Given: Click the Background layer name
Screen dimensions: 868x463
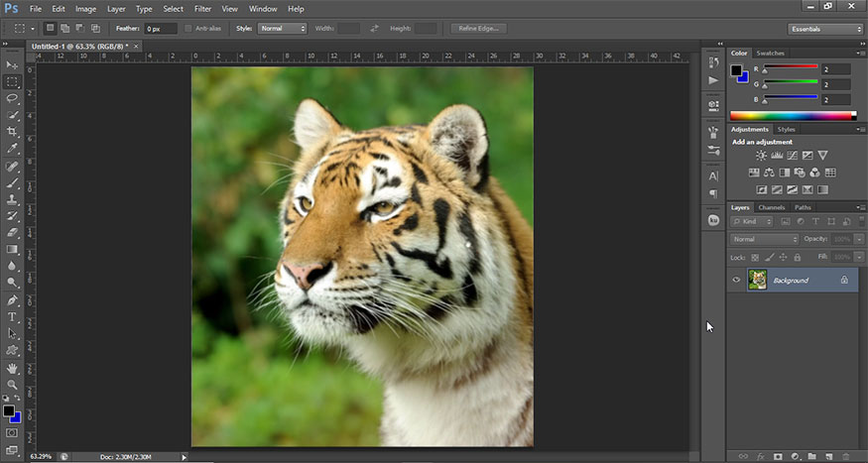Looking at the screenshot, I should click(791, 281).
